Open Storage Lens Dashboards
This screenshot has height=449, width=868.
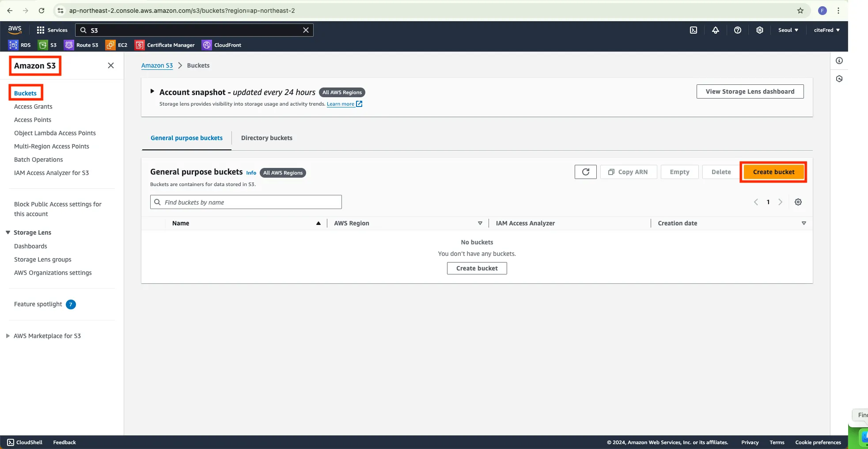[30, 246]
